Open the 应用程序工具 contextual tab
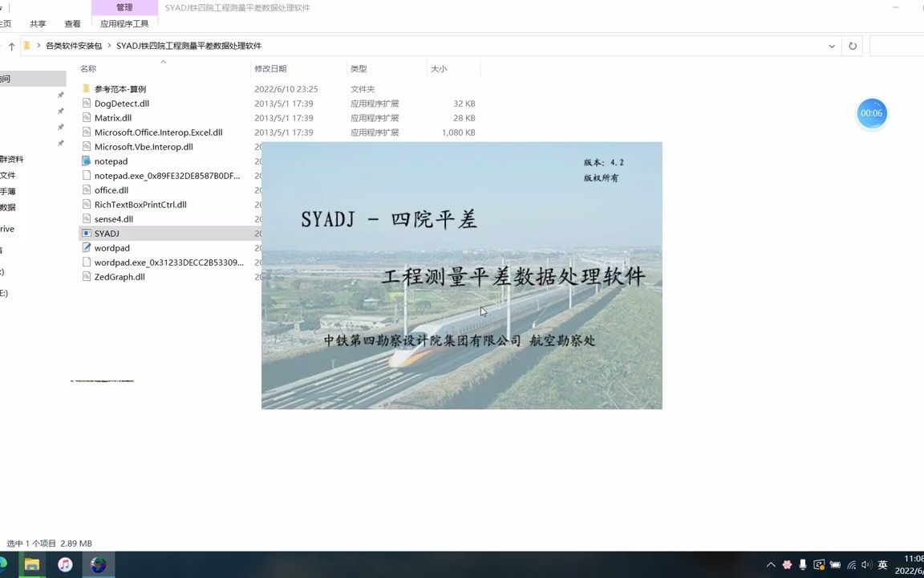This screenshot has width=924, height=578. (125, 23)
